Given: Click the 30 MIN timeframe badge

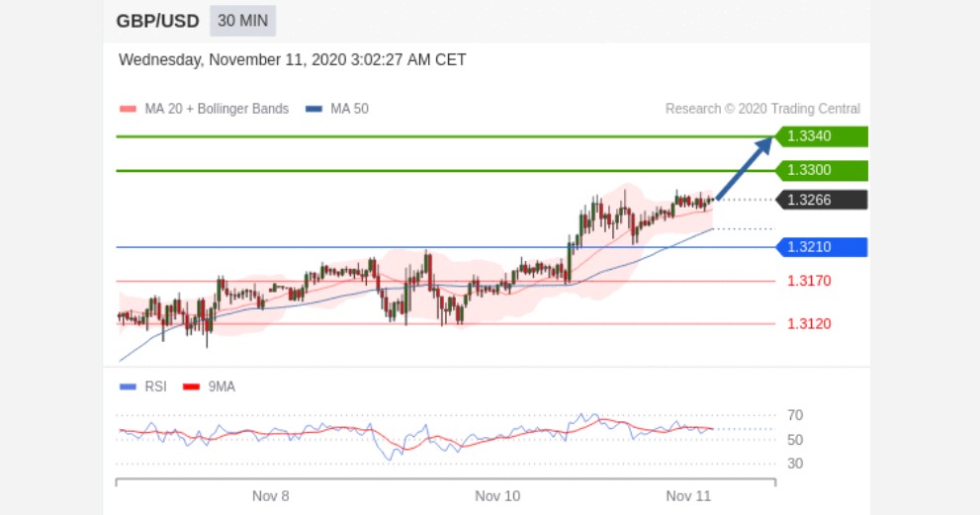Looking at the screenshot, I should click(x=242, y=21).
